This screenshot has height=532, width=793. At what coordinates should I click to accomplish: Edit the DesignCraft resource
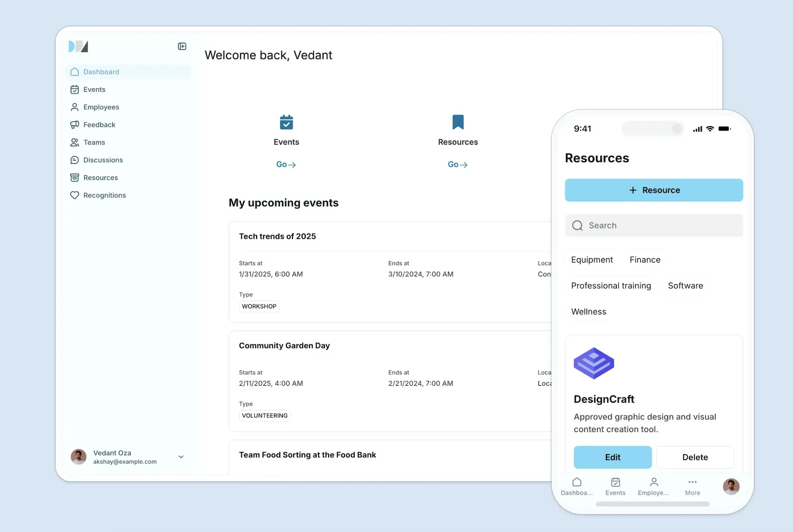(612, 457)
